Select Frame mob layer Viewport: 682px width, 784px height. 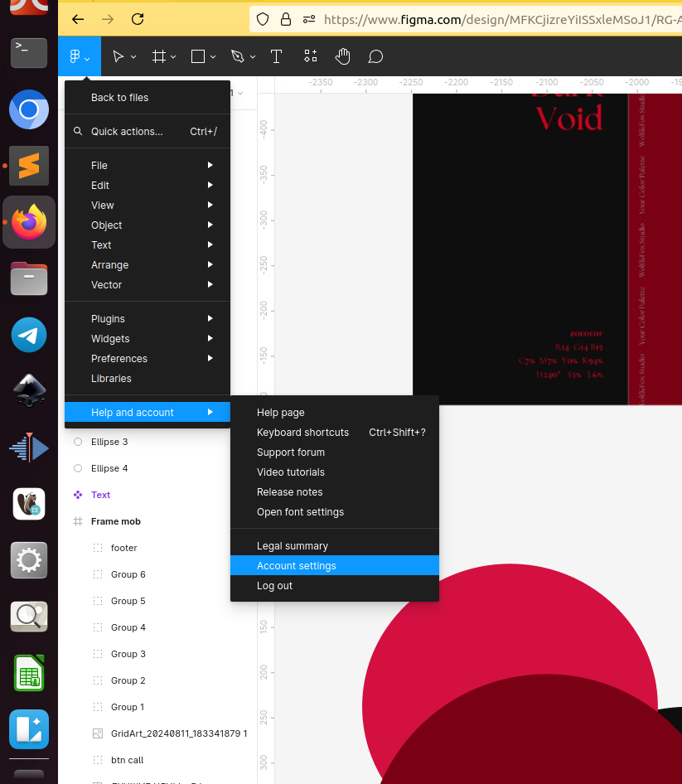click(x=157, y=521)
